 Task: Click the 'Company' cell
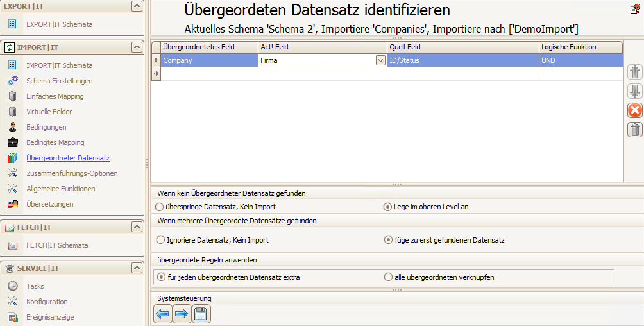click(209, 60)
